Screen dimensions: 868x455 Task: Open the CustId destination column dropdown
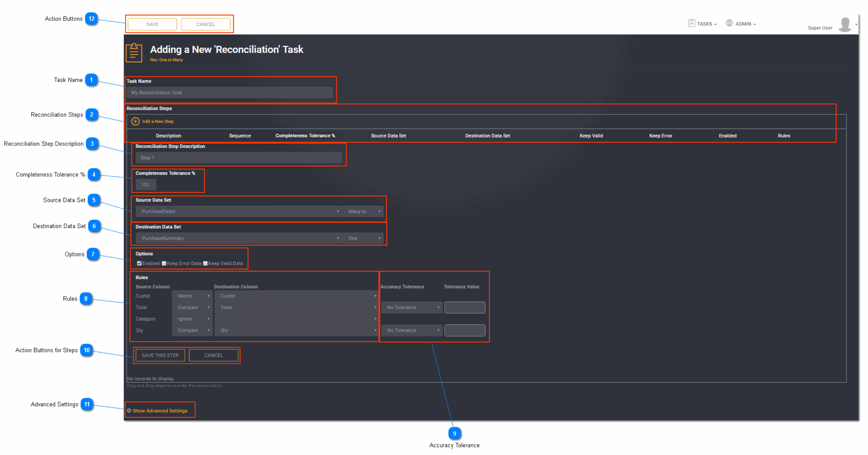[x=296, y=296]
